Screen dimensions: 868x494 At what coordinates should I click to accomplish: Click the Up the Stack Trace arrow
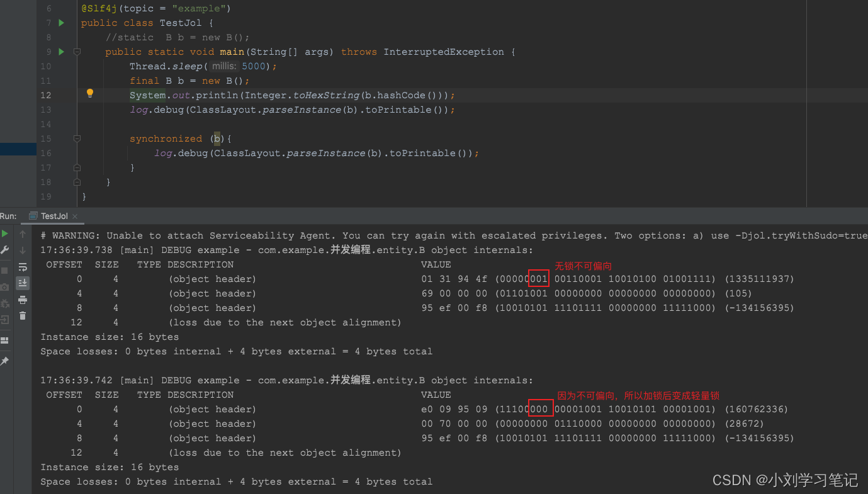(23, 234)
